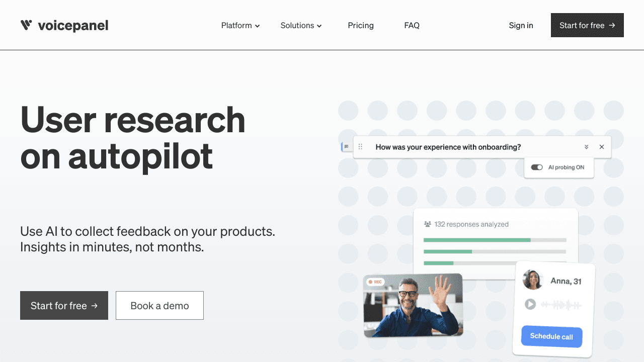Click the REC recording badge on the video

click(x=375, y=282)
